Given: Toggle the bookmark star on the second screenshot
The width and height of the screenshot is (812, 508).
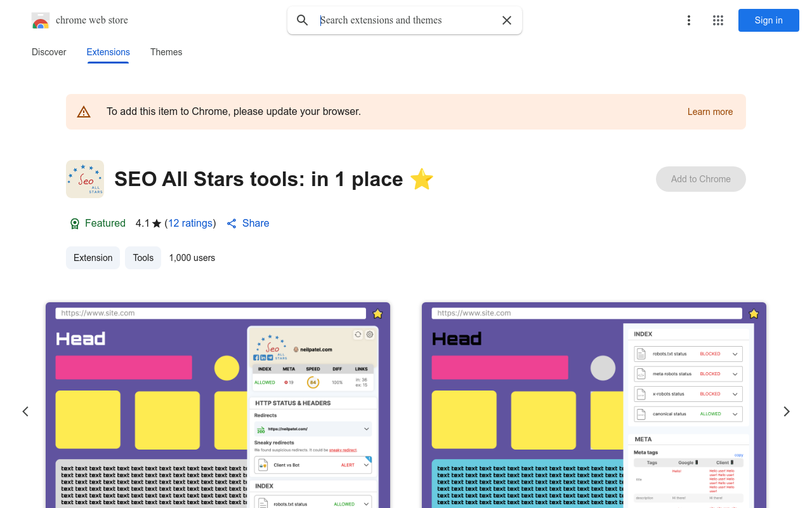Looking at the screenshot, I should tap(754, 313).
